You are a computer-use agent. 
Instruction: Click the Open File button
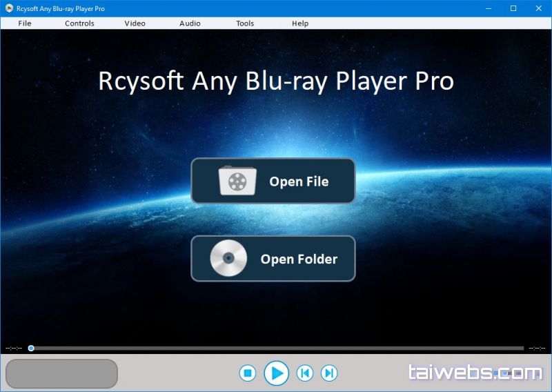273,182
